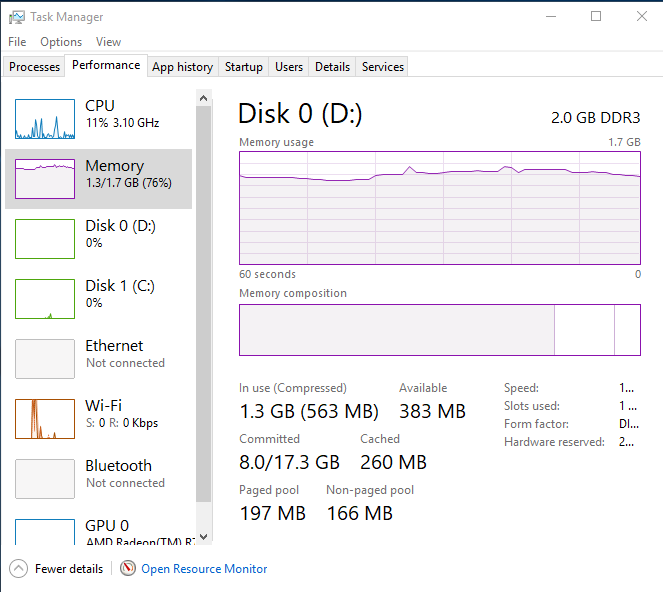The width and height of the screenshot is (663, 592).
Task: Open the View menu
Action: point(108,42)
